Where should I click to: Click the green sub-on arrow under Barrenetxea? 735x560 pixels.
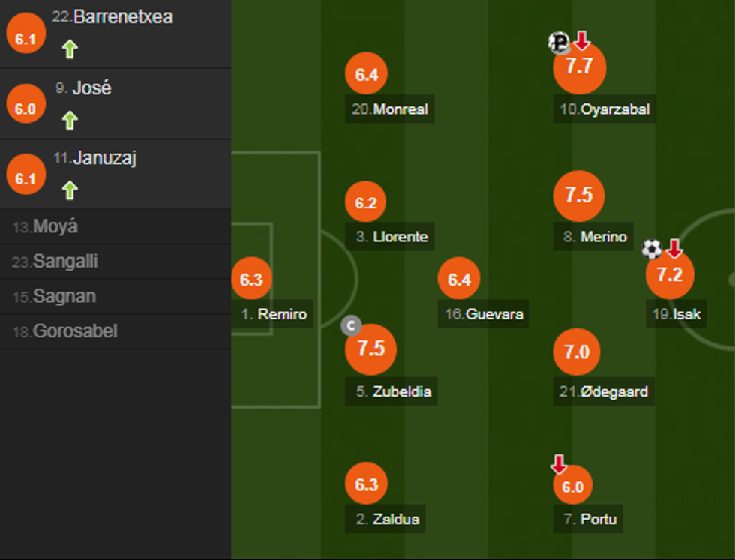[70, 50]
